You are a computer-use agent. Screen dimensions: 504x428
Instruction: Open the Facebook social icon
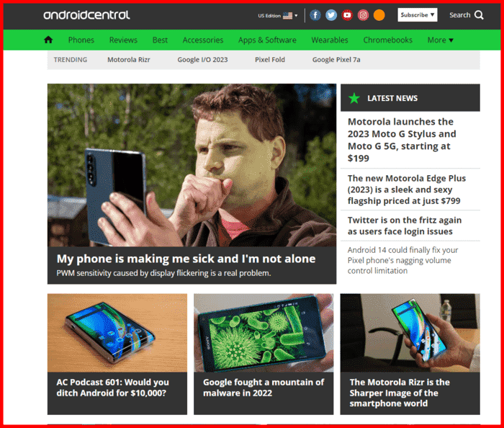(x=315, y=15)
